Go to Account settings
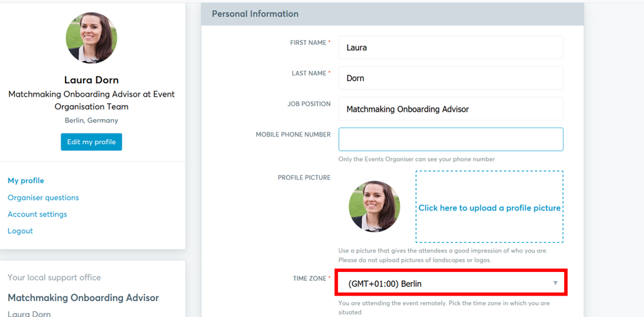Viewport: 644px width, 317px height. click(37, 214)
